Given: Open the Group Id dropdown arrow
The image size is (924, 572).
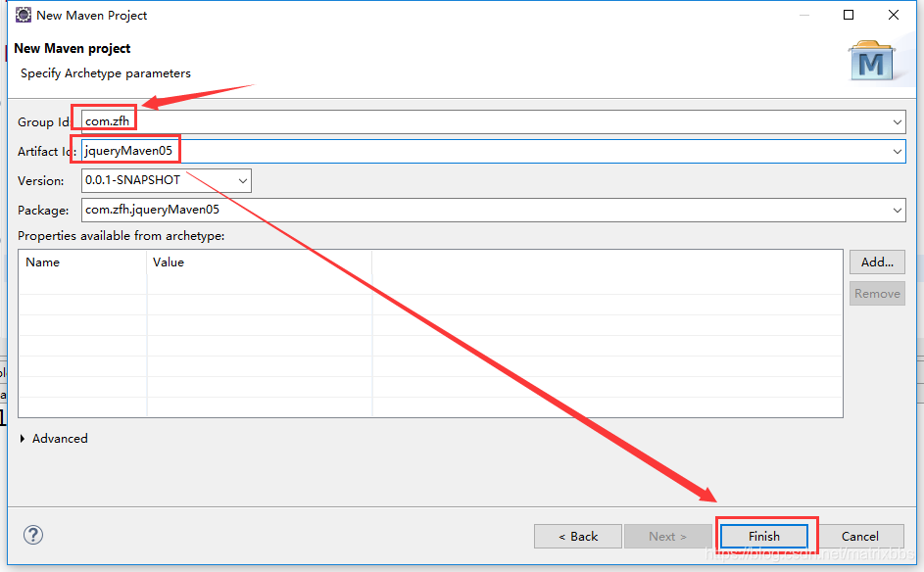Looking at the screenshot, I should pos(897,121).
